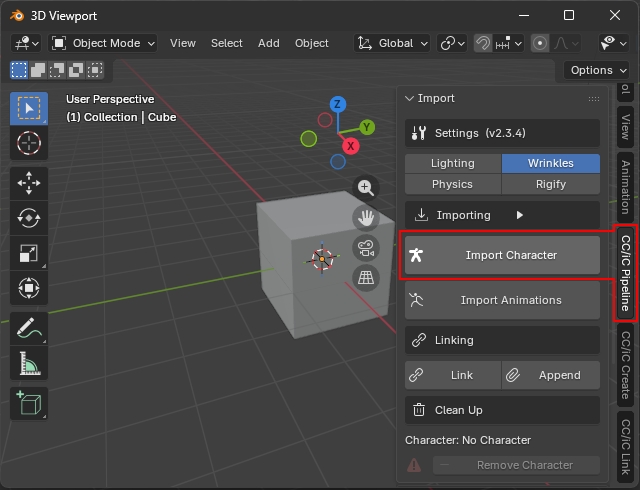Switch perspective/orthographic grid icon

click(366, 278)
